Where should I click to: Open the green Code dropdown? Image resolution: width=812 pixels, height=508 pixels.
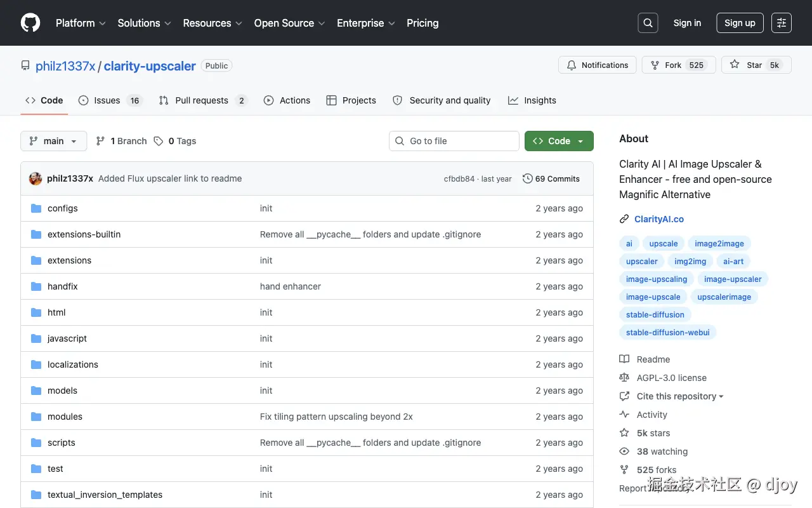pos(559,141)
